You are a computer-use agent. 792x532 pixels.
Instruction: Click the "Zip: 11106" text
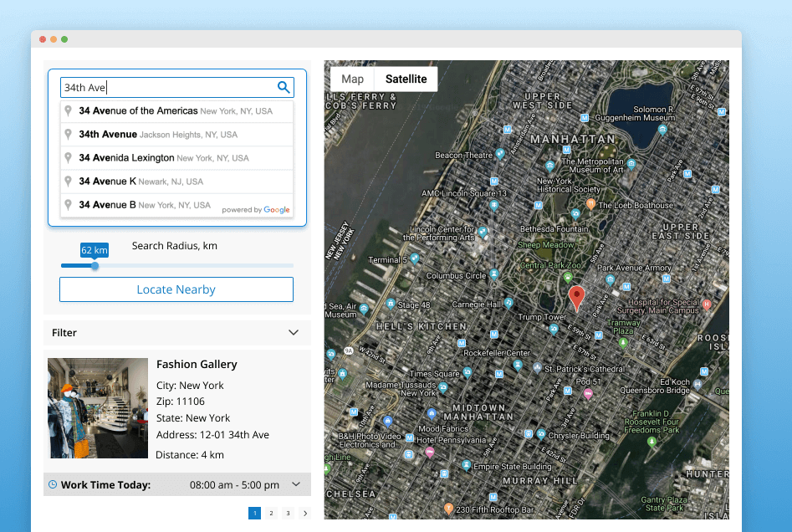click(181, 402)
